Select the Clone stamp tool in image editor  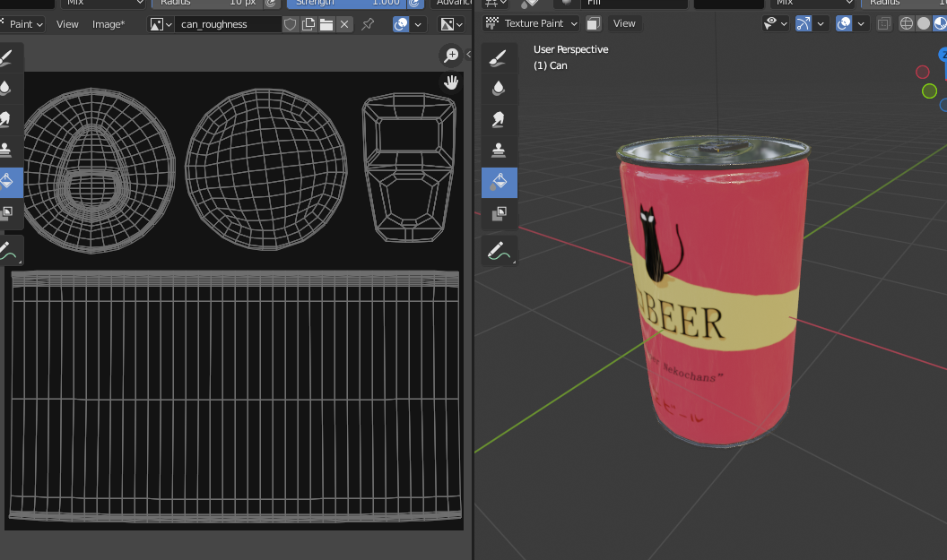[x=7, y=150]
